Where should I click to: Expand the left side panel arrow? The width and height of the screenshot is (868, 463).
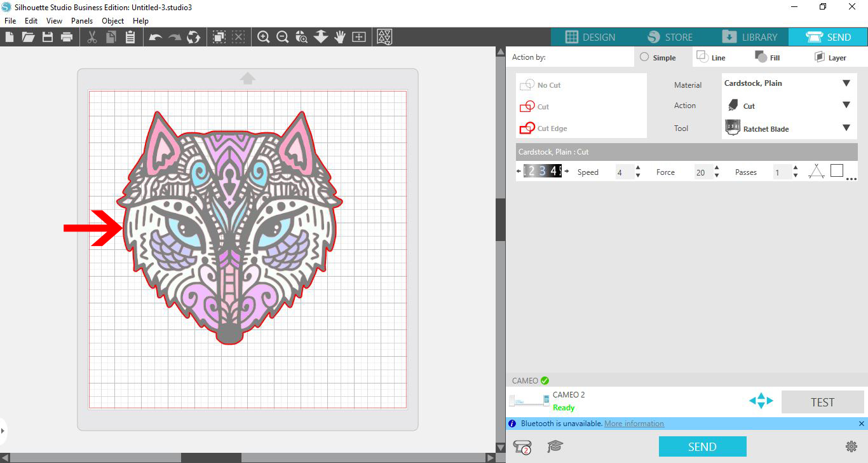point(3,431)
